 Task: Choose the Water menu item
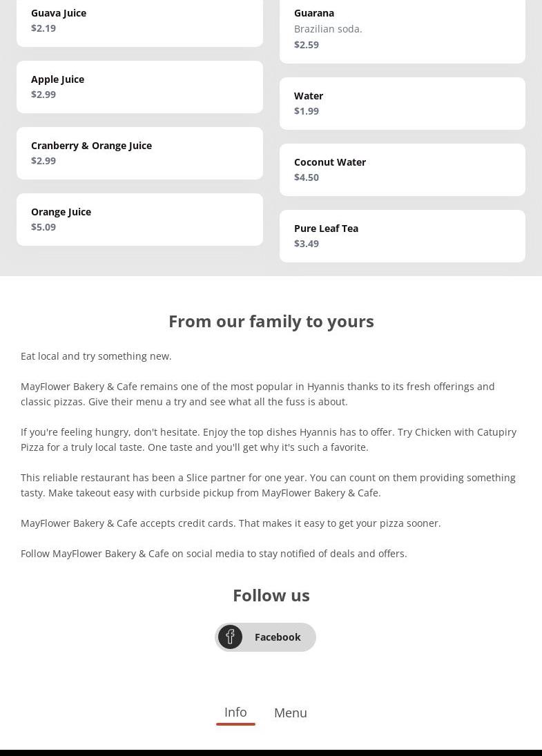pos(402,104)
